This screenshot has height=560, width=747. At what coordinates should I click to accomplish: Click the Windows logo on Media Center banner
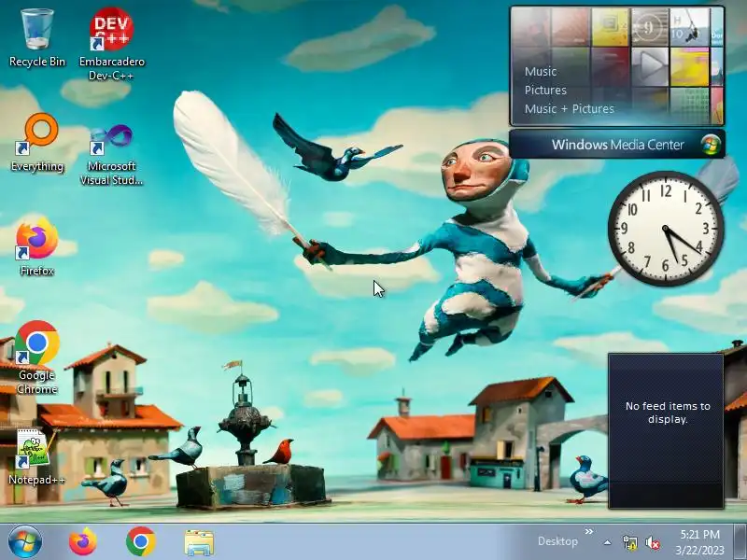tap(711, 145)
